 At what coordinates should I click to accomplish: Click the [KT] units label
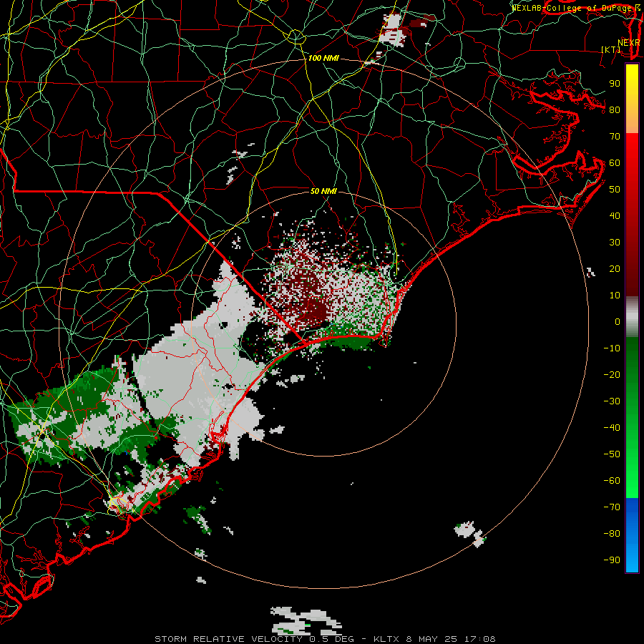(611, 49)
